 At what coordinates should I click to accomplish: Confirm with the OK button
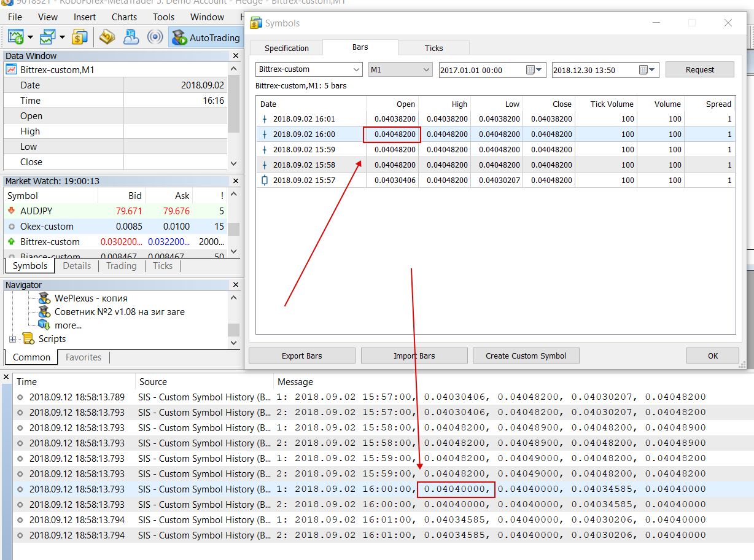point(713,356)
